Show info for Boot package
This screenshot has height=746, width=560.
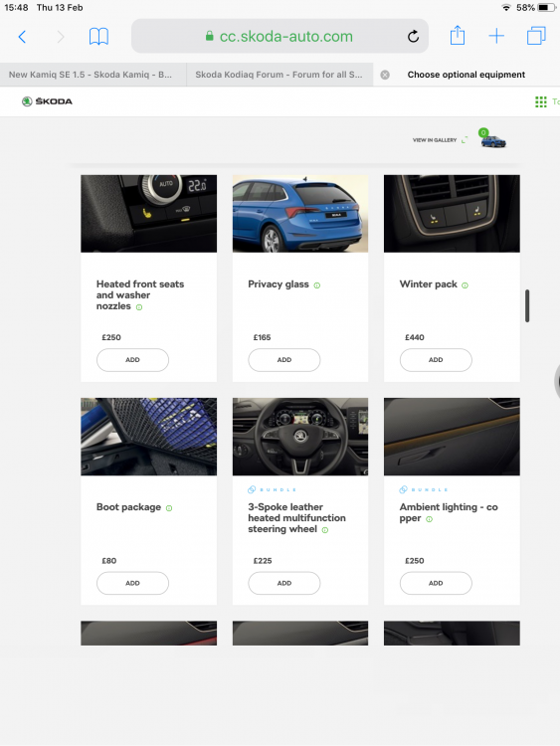click(x=169, y=508)
